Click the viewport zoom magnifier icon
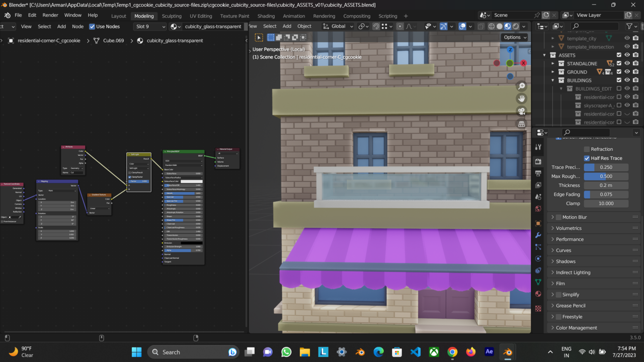Viewport: 644px width, 362px height. click(x=522, y=86)
